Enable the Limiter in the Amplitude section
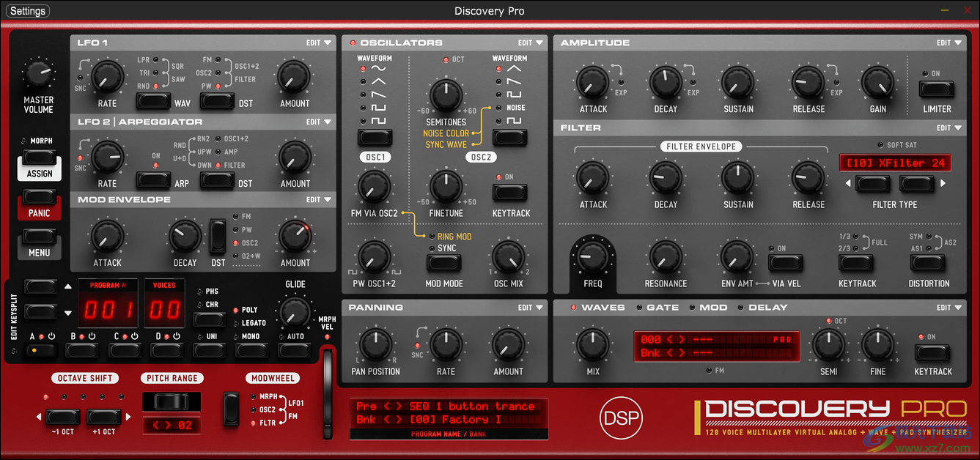Viewport: 980px width, 460px height. (936, 89)
